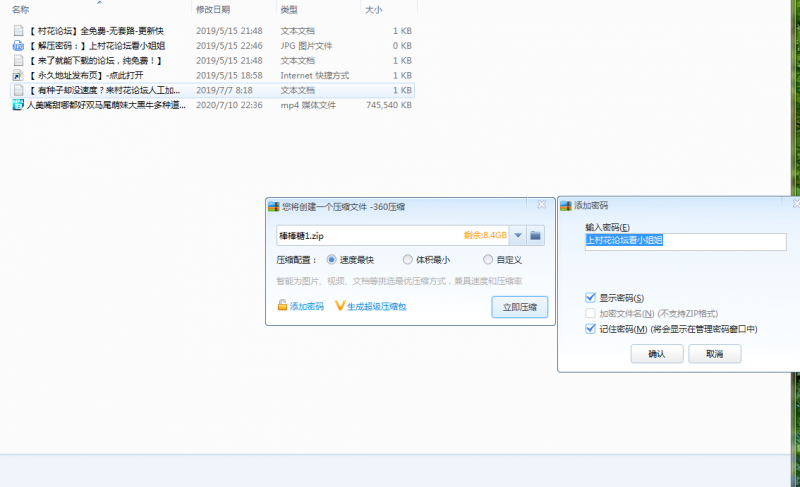Click the date 2019/7/7 8:18
The width and height of the screenshot is (800, 487).
tap(224, 90)
